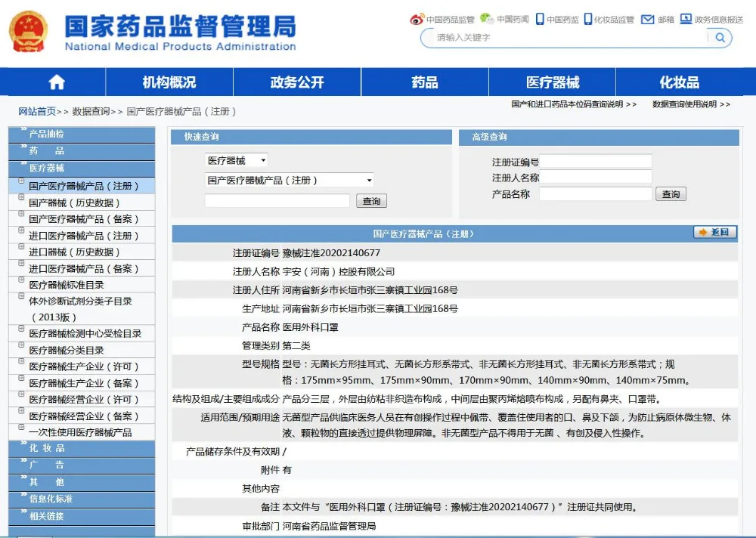The image size is (756, 538).
Task: Open the 机构概况 navigation menu
Action: tap(169, 82)
